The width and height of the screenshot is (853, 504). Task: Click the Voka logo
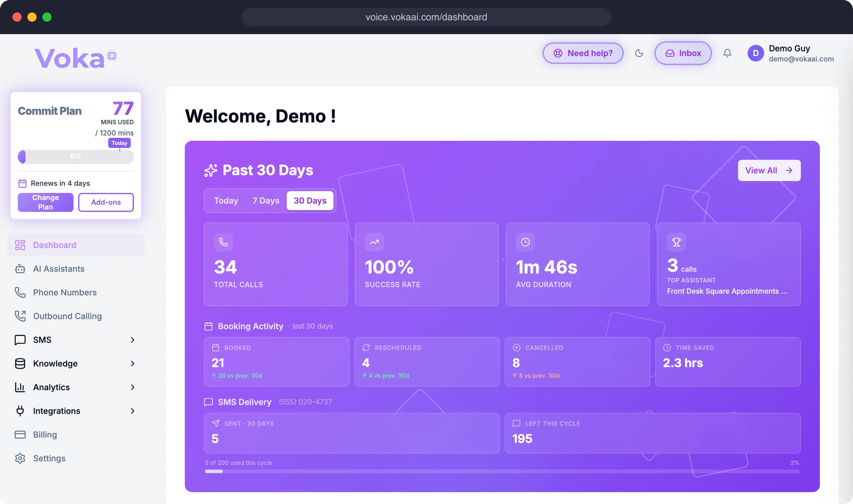pos(76,58)
